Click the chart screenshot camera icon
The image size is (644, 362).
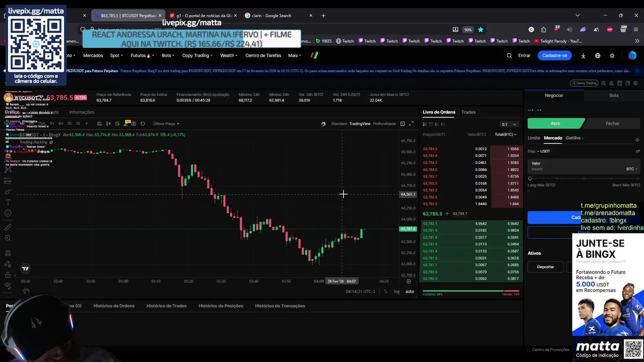click(x=133, y=124)
